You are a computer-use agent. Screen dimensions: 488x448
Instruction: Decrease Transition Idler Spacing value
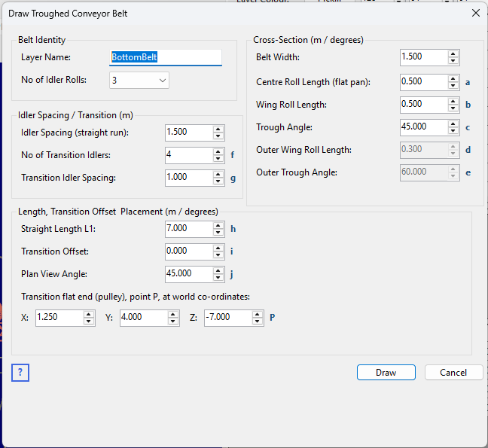click(x=218, y=181)
